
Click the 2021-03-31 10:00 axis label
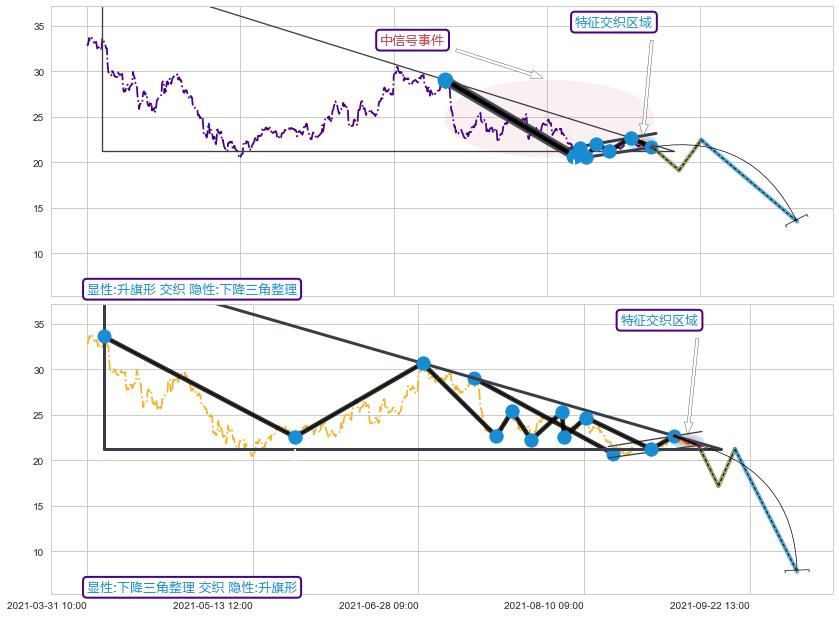click(47, 605)
